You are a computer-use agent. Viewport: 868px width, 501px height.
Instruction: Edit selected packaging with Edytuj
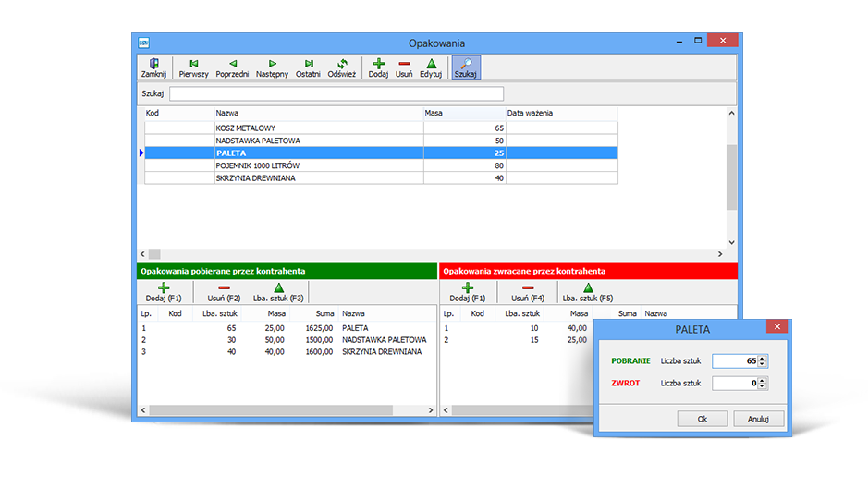click(431, 67)
